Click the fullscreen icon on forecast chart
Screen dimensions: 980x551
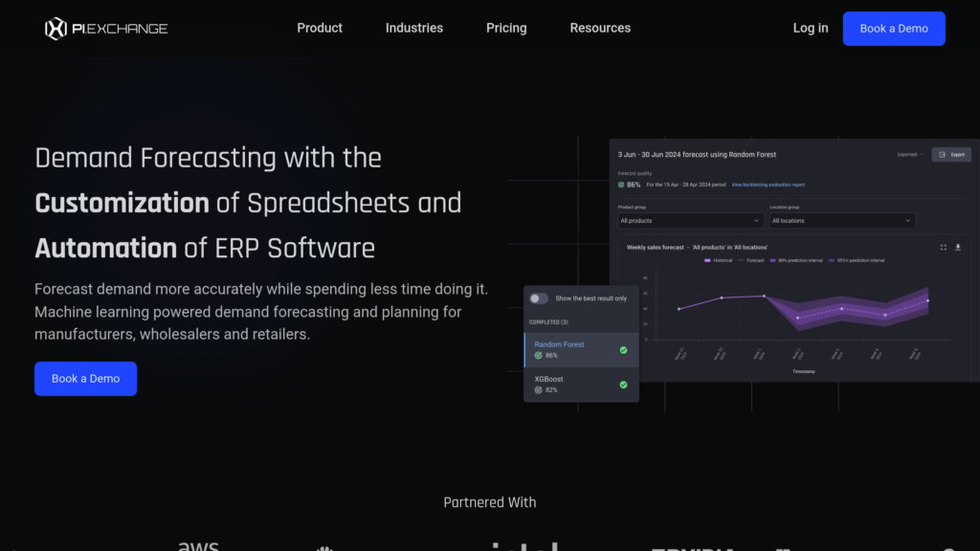[x=943, y=247]
